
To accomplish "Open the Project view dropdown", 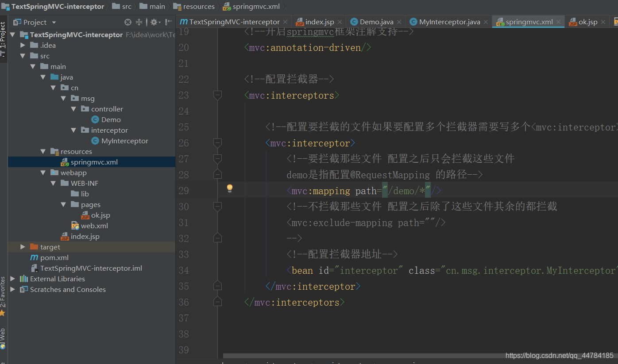I will pyautogui.click(x=54, y=22).
